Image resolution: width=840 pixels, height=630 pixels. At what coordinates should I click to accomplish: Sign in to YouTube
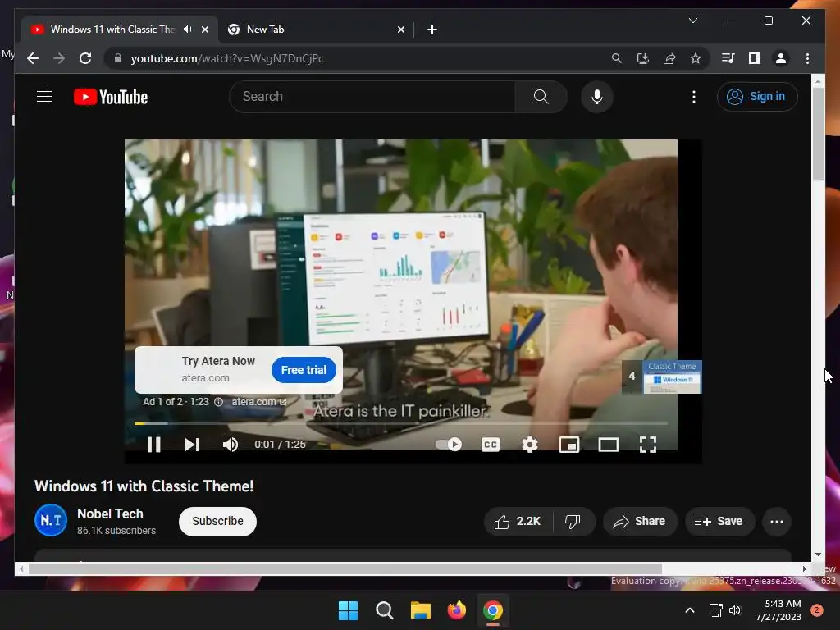coord(757,97)
